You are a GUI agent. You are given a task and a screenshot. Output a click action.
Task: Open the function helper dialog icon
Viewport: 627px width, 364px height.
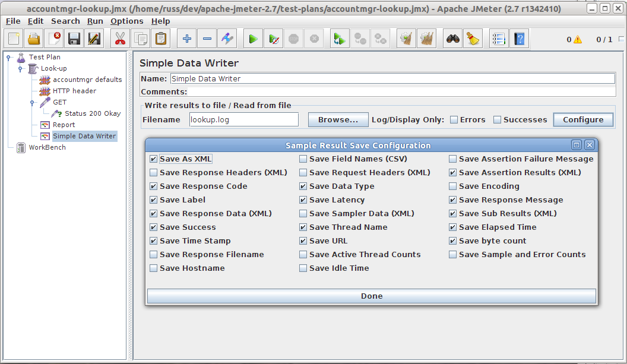[x=499, y=39]
